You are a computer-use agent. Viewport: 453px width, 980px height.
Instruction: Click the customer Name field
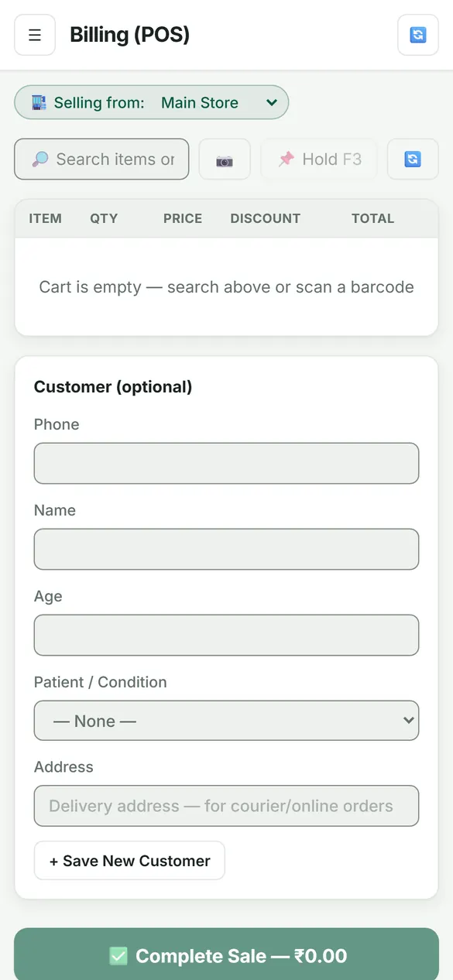tap(226, 550)
